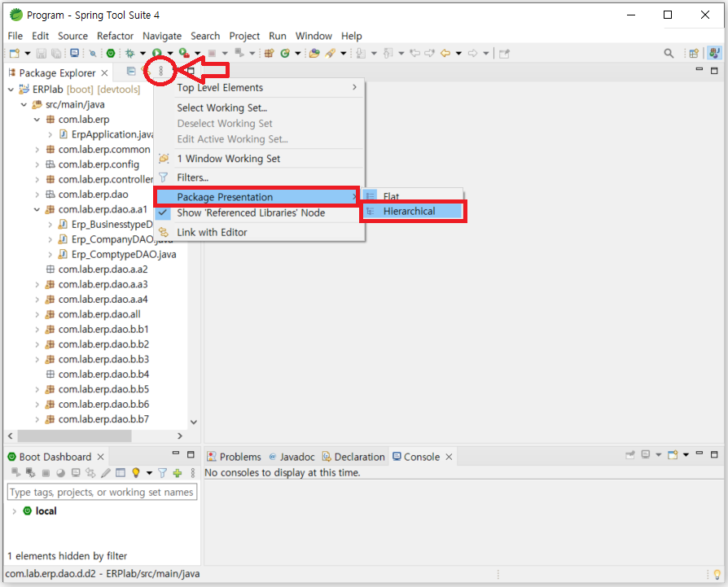The height and width of the screenshot is (587, 728).
Task: Open the Refactor menu
Action: tap(115, 36)
